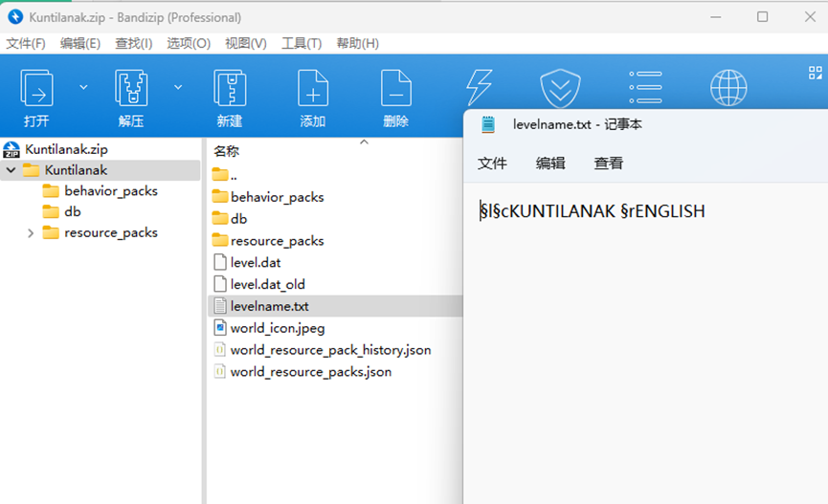Viewport: 828px width, 504px height.
Task: Open the 编辑(E) menu in Bandizip
Action: (x=80, y=43)
